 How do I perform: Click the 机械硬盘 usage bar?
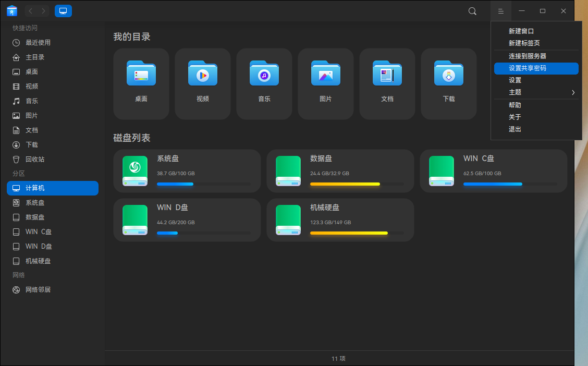(x=357, y=233)
